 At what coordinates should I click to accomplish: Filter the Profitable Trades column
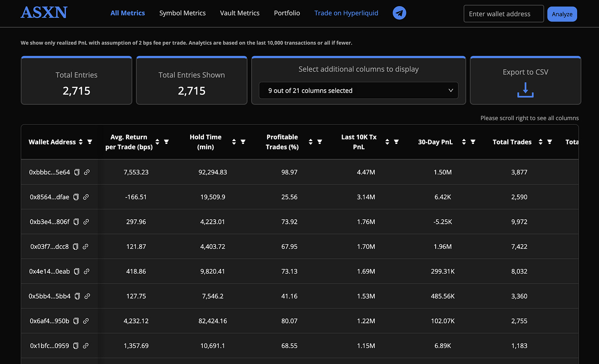320,142
